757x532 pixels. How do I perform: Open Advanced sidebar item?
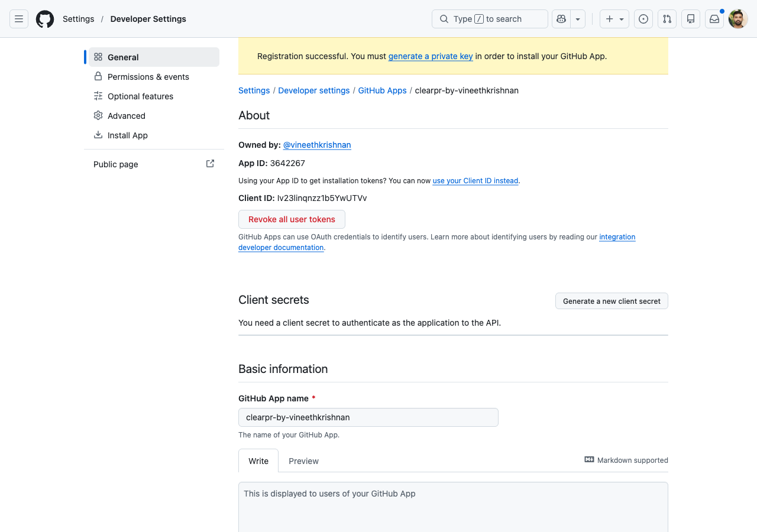(154, 116)
